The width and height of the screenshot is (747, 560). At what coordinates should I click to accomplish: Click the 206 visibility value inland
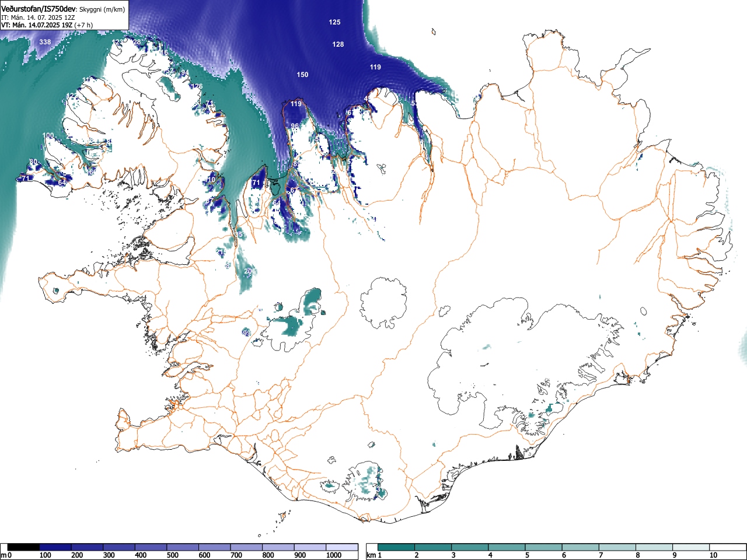[250, 271]
